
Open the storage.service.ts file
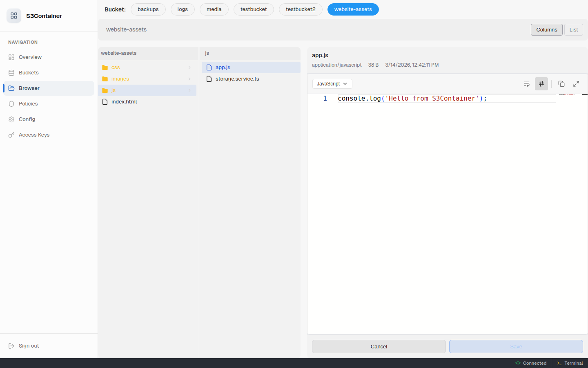(237, 79)
